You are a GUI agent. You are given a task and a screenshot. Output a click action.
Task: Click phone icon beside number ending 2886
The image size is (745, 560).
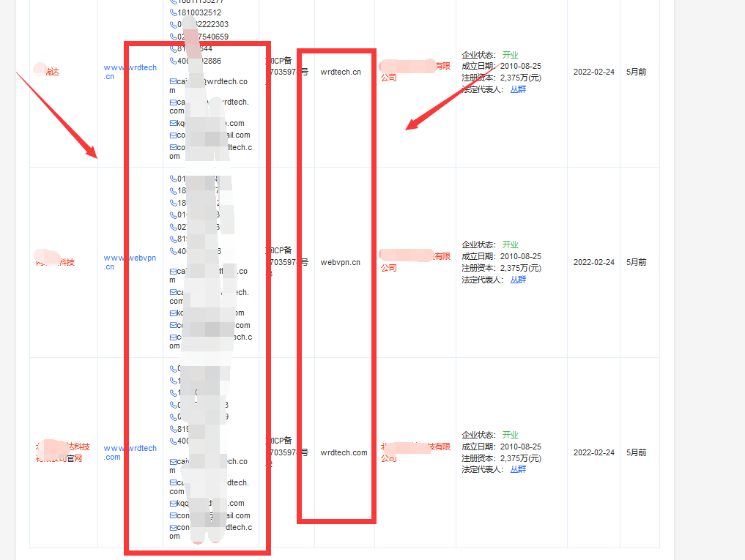click(x=174, y=61)
